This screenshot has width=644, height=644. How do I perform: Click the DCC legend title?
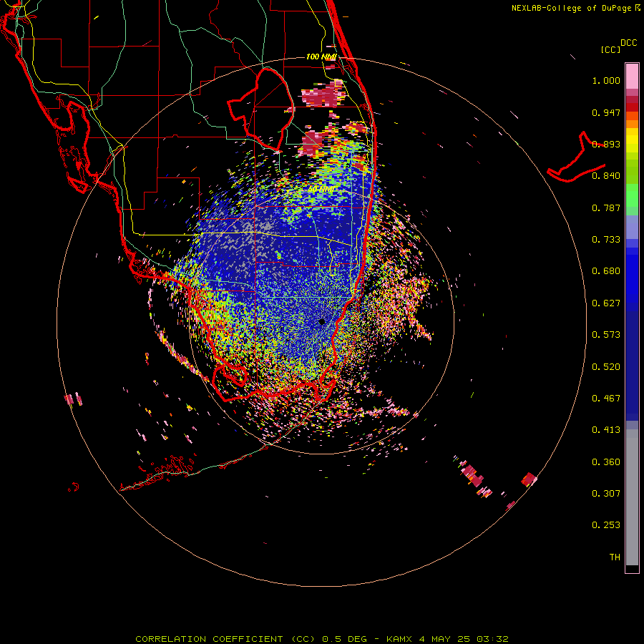point(628,43)
